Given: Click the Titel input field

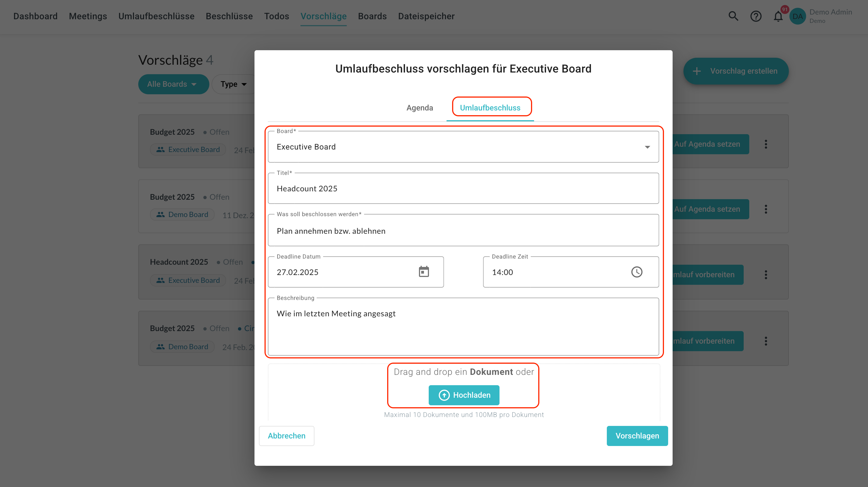Looking at the screenshot, I should [x=463, y=189].
